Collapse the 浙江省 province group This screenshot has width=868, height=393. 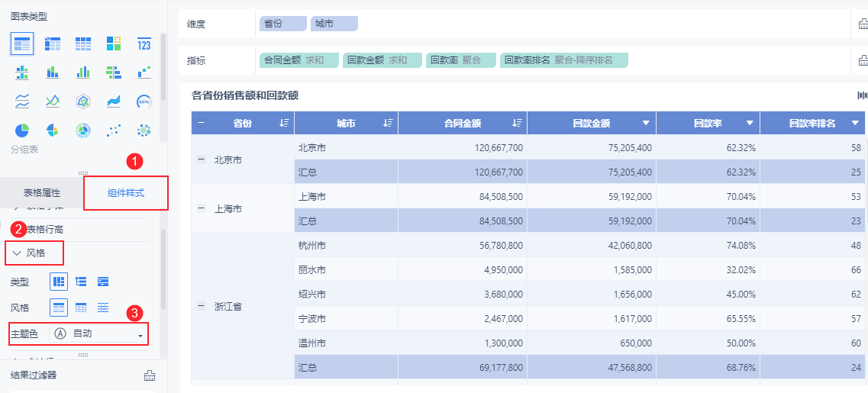[202, 306]
